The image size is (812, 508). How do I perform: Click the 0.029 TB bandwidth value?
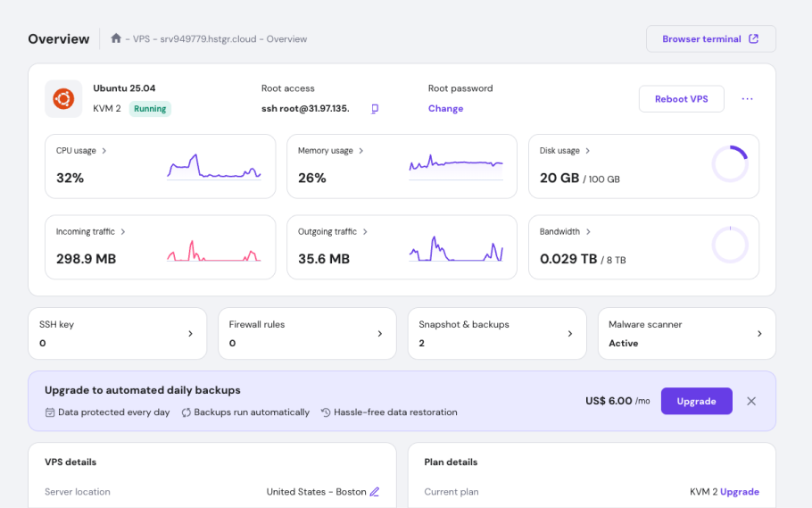[568, 259]
